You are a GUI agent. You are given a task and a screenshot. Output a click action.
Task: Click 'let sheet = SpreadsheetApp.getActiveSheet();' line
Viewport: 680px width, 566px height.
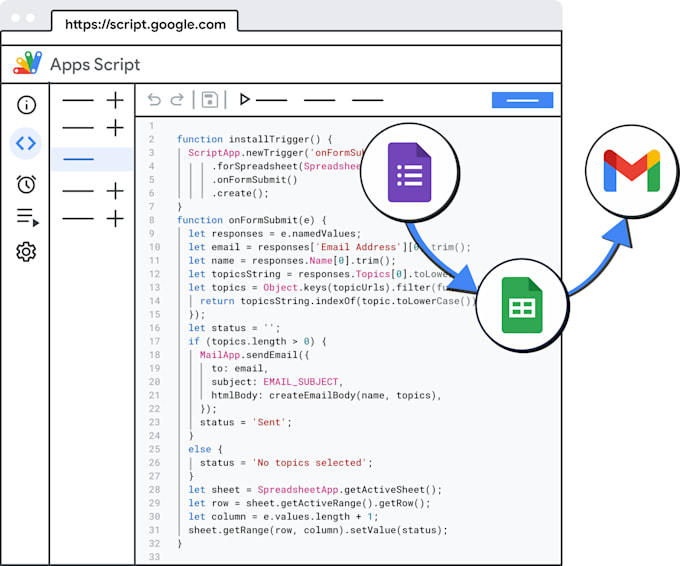click(x=315, y=489)
